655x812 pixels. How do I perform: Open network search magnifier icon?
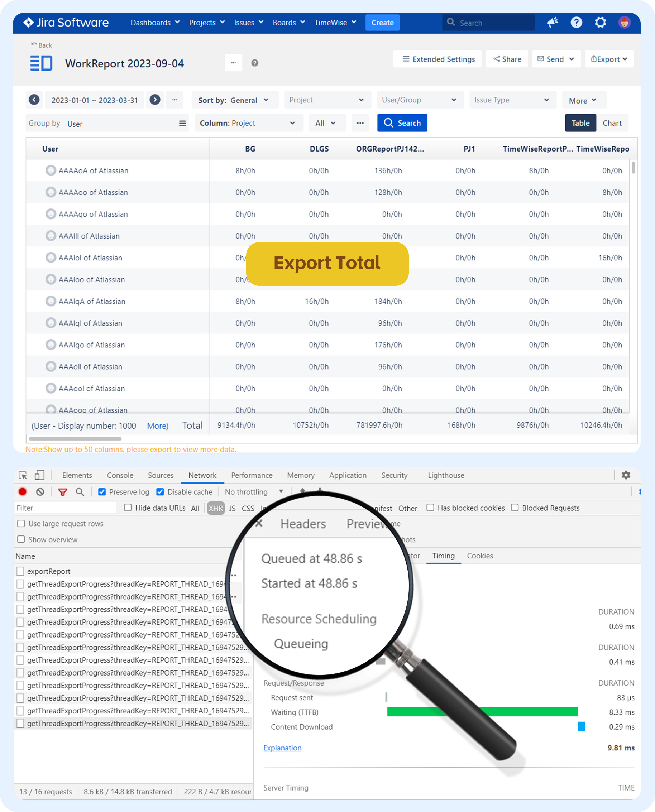coord(80,492)
